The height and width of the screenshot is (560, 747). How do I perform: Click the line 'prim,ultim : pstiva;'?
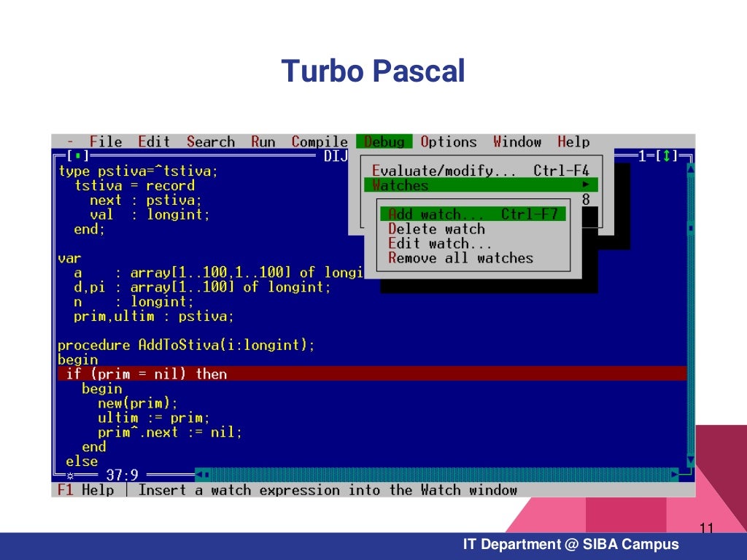(154, 316)
